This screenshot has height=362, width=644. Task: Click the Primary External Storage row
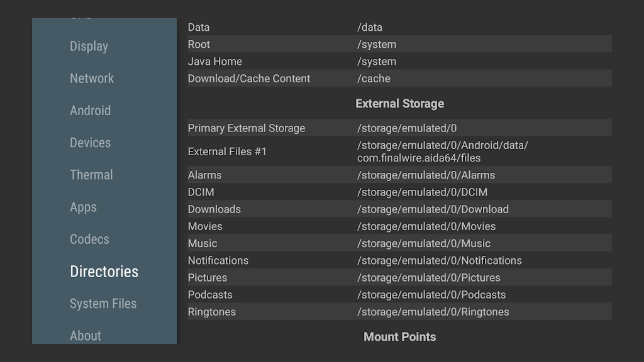click(x=399, y=128)
